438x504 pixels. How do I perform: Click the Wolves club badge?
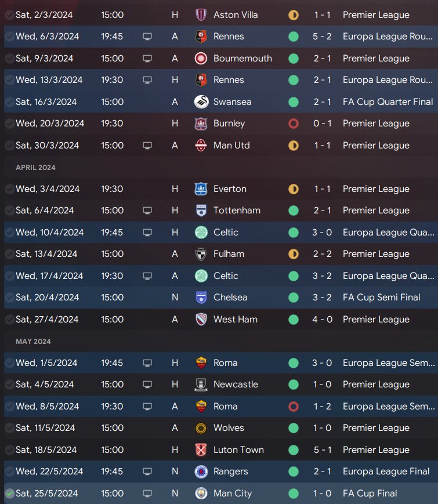[x=201, y=428]
